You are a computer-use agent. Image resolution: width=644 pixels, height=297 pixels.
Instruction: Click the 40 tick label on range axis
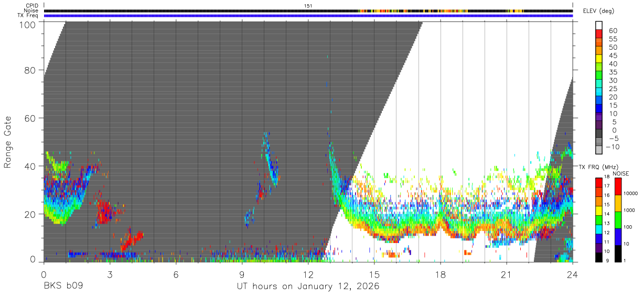tap(30, 166)
